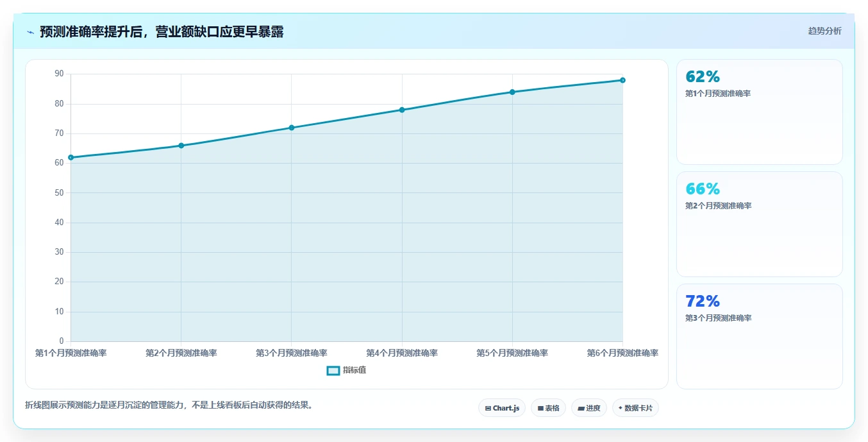Click x-axis label 第3个月预测准确率
868x442 pixels.
tap(291, 353)
